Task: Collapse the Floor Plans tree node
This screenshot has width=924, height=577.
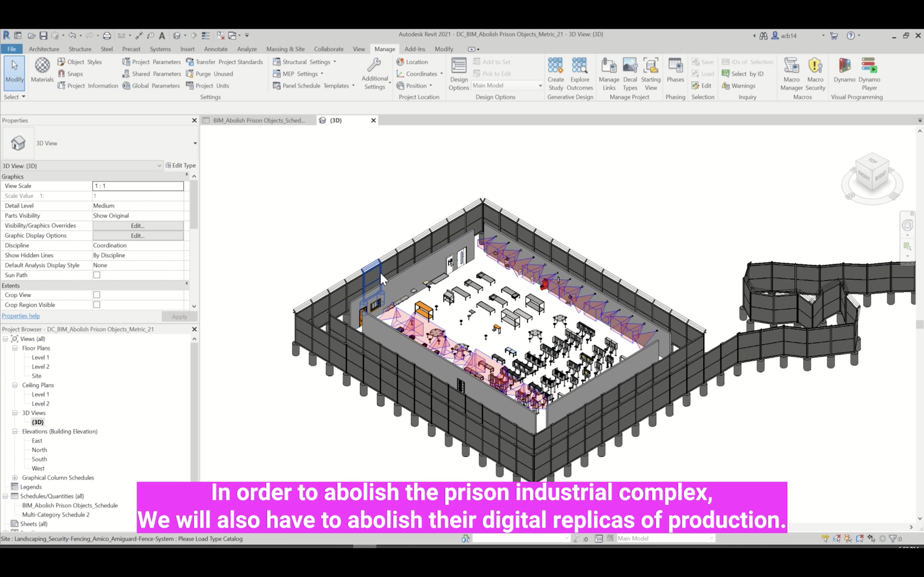Action: pos(15,348)
